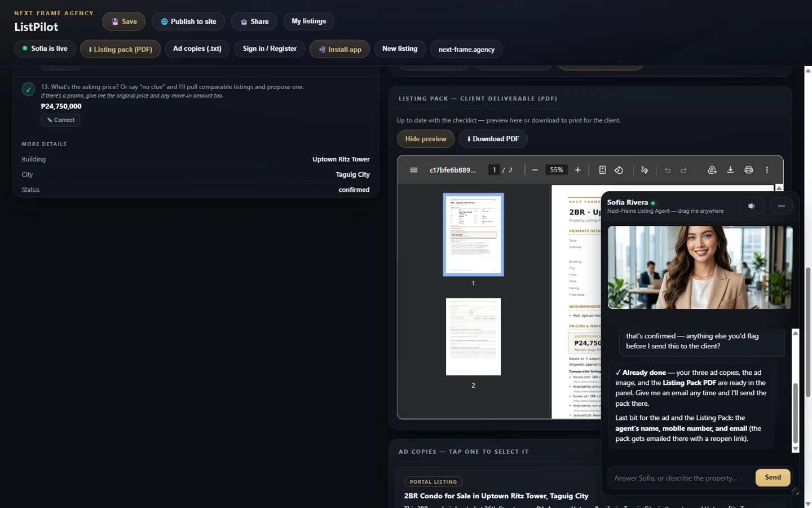Click chat scrollbar down arrow

pos(796,449)
